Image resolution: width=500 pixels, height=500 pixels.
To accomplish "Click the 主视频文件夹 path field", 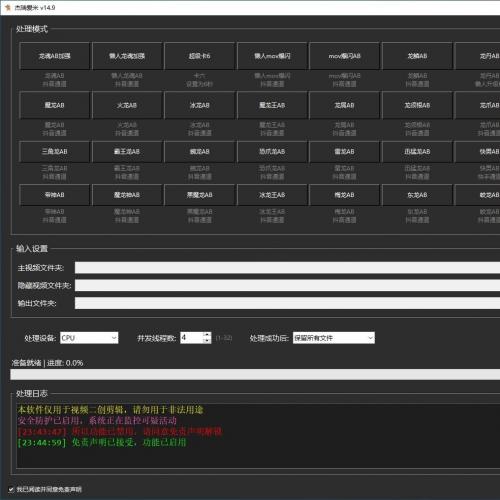I will click(287, 268).
